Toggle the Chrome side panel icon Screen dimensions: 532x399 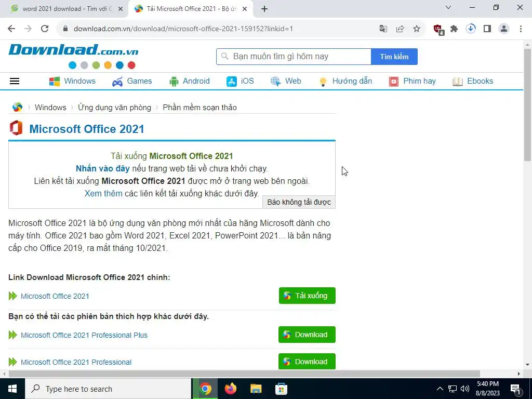pos(487,29)
